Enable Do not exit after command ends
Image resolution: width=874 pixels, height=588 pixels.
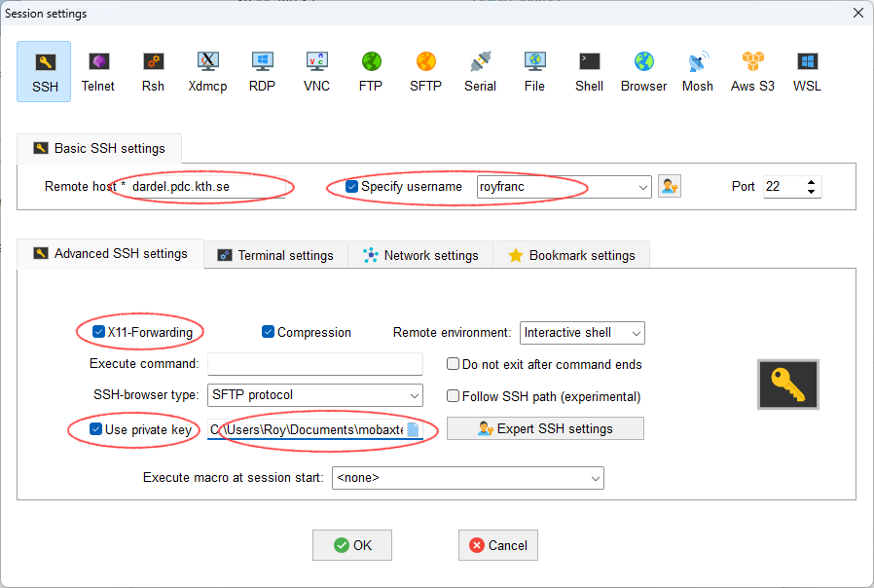tap(454, 364)
